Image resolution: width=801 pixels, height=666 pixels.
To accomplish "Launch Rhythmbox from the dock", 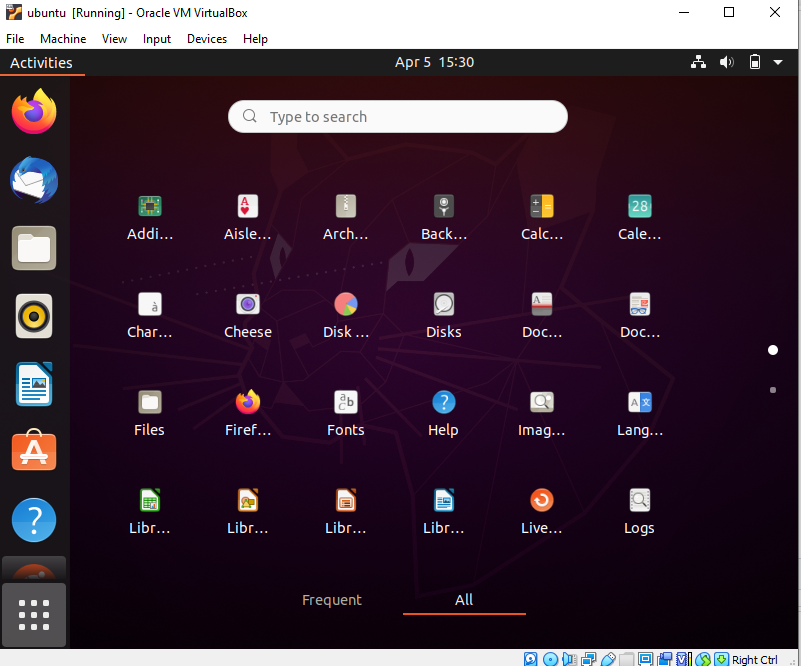I will coord(34,316).
